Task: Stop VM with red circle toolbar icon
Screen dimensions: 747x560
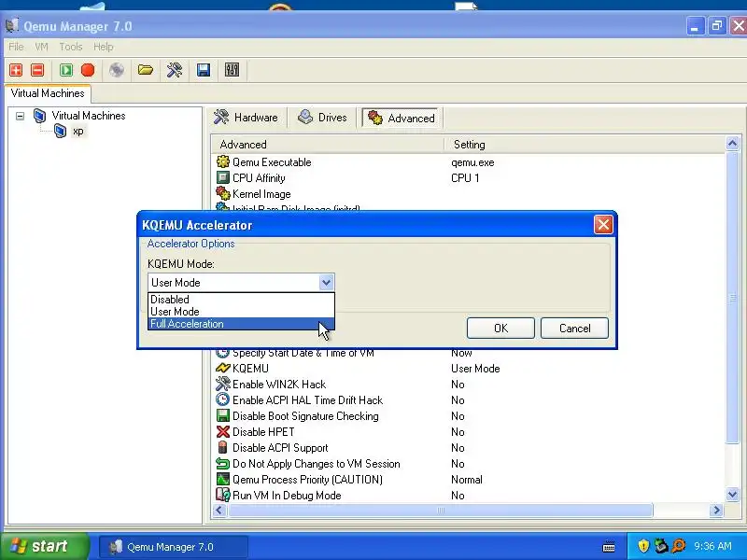Action: 88,70
